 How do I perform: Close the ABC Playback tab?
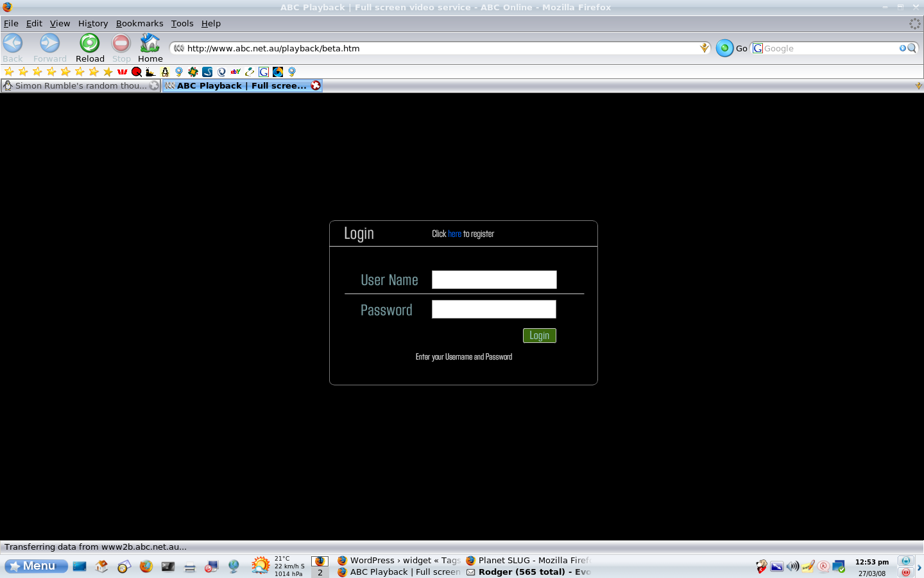(x=316, y=85)
